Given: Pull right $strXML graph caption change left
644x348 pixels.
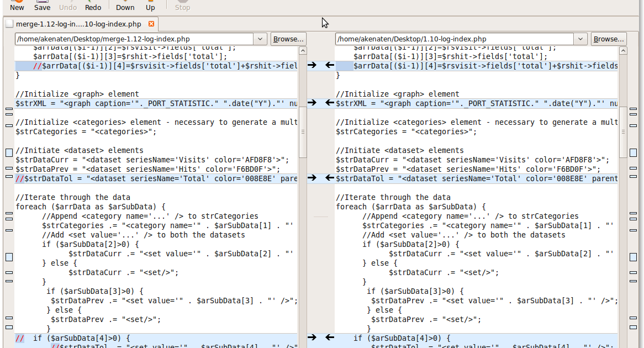Looking at the screenshot, I should point(329,102).
